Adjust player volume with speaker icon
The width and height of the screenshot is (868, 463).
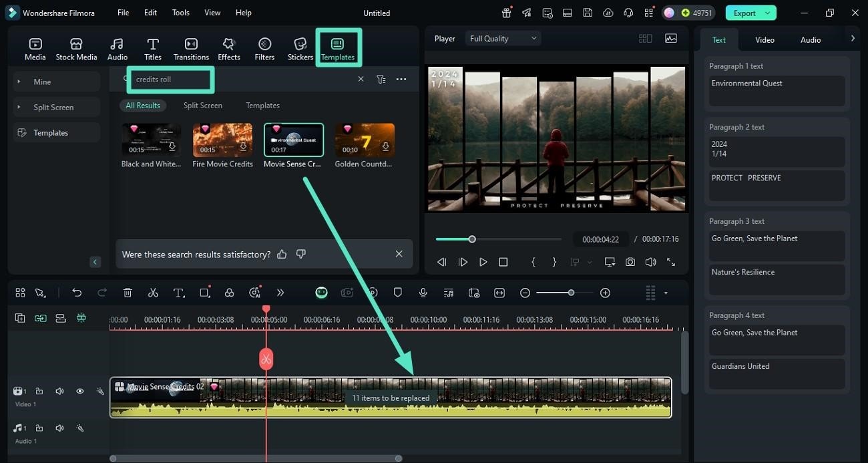pos(650,263)
